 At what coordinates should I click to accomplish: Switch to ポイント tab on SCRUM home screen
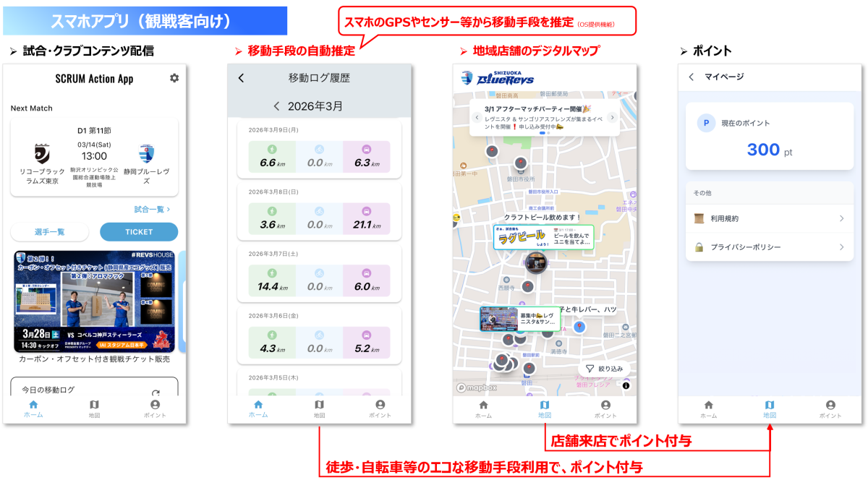tap(155, 408)
